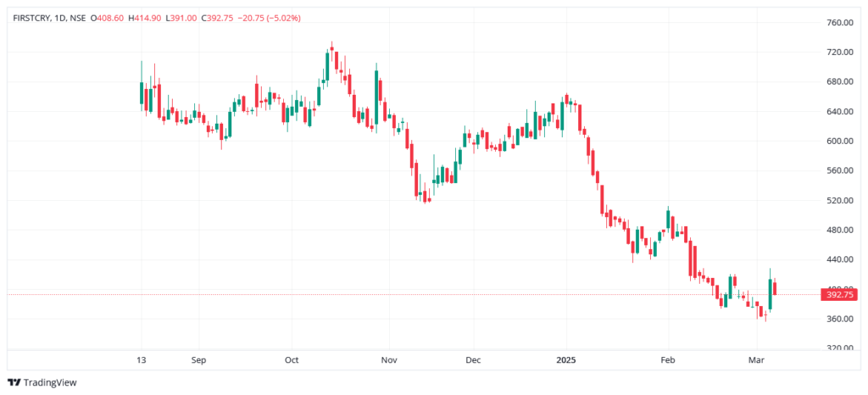
Task: Select the Oct label on time axis
Action: 292,359
